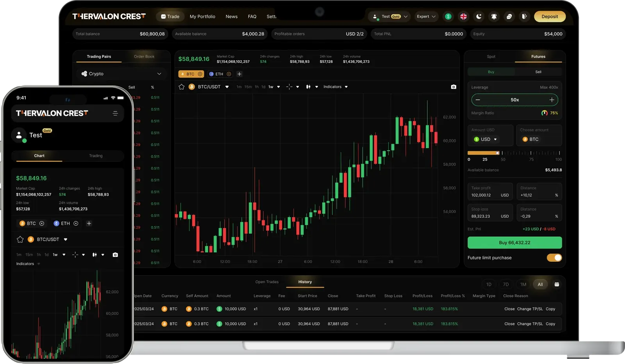
Task: Click the green dollar currency icon in laptop header
Action: tap(448, 16)
